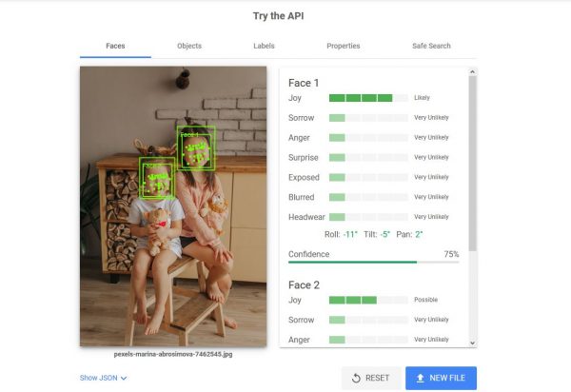571x392 pixels.
Task: Switch to the Objects tab
Action: click(x=189, y=46)
